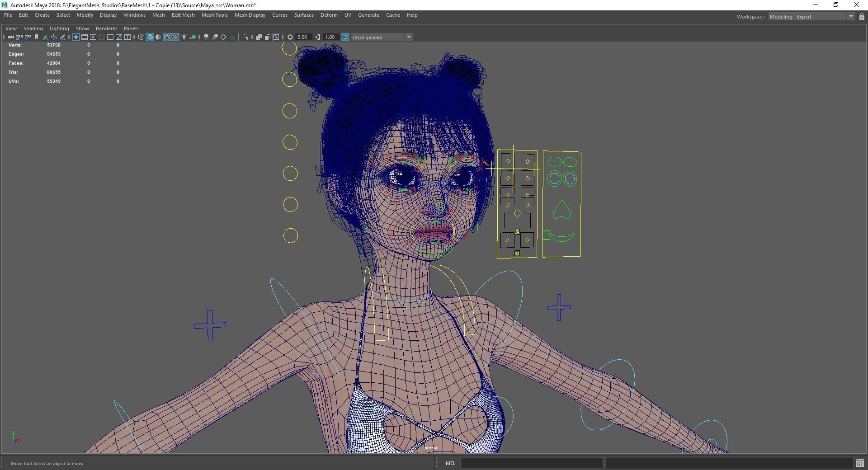Open the Modify menu

(85, 15)
